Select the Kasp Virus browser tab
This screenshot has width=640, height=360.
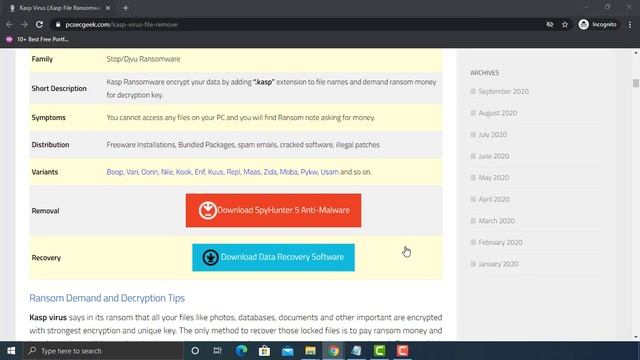pyautogui.click(x=60, y=8)
